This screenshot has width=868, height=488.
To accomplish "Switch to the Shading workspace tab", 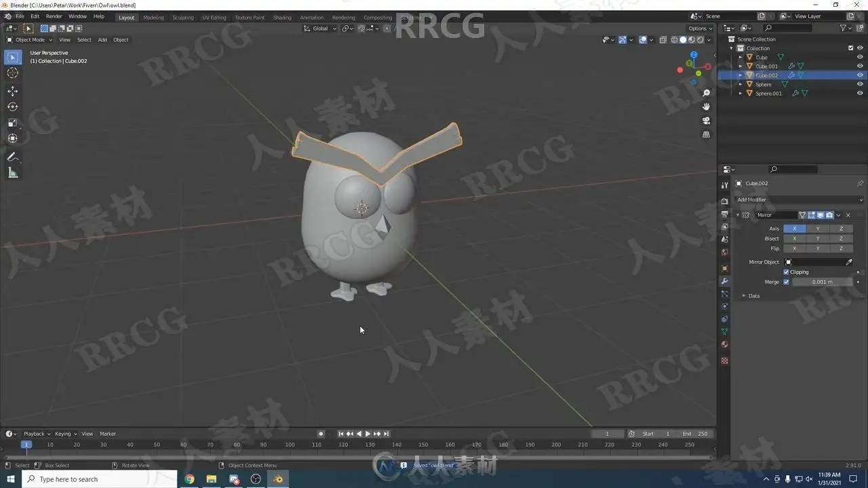I will click(282, 18).
